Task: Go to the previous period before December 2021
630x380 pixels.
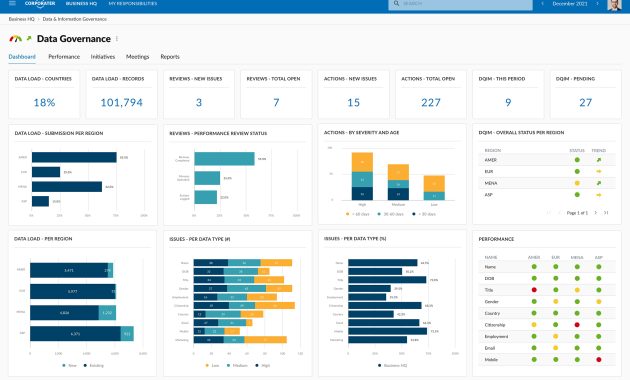Action: 542,3
